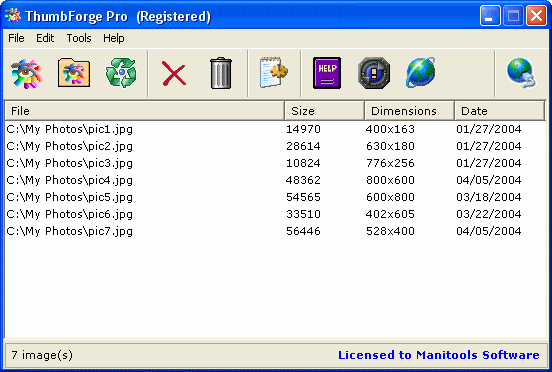Click the red X remove icon
The image size is (552, 372).
(x=174, y=73)
